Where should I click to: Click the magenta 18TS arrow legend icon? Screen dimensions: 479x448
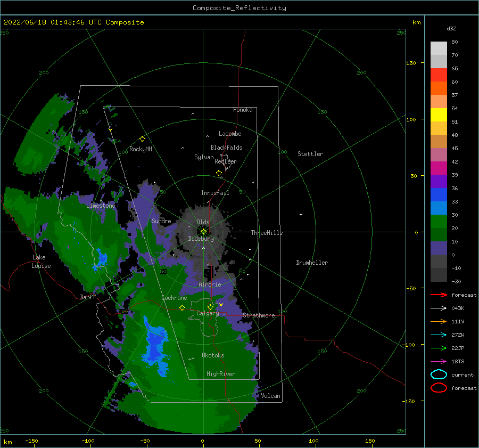[x=439, y=362]
